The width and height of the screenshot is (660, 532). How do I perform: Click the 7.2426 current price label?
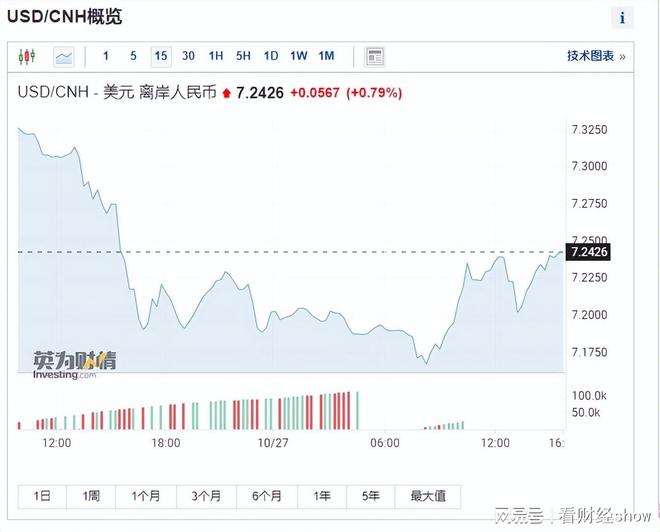(x=588, y=252)
